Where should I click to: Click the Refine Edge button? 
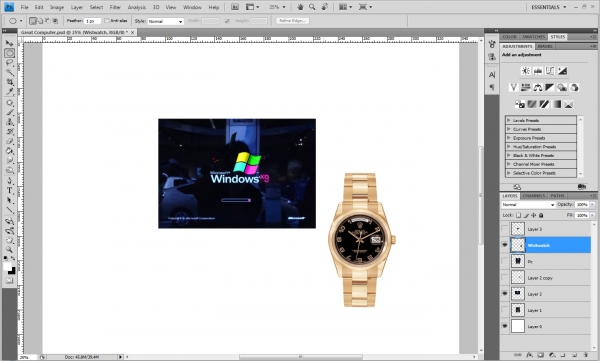[292, 21]
